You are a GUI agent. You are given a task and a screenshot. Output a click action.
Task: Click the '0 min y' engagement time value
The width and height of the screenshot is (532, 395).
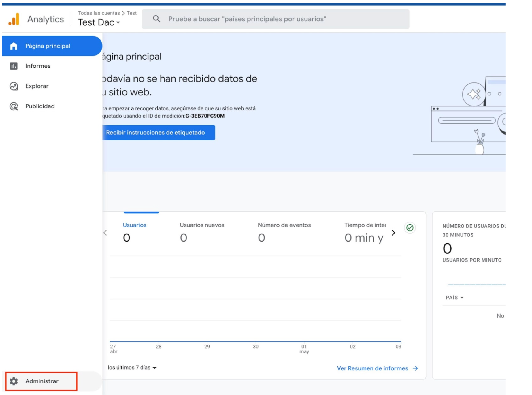point(364,238)
